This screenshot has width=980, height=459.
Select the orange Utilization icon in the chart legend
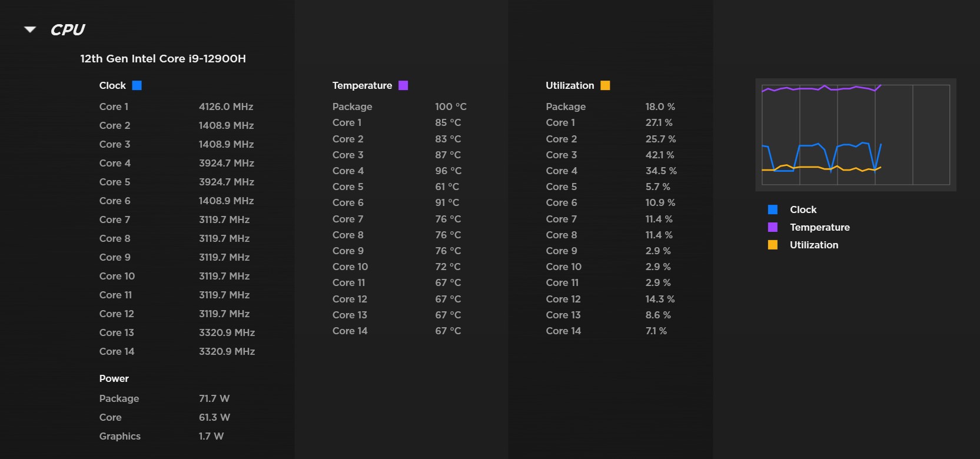coord(773,244)
